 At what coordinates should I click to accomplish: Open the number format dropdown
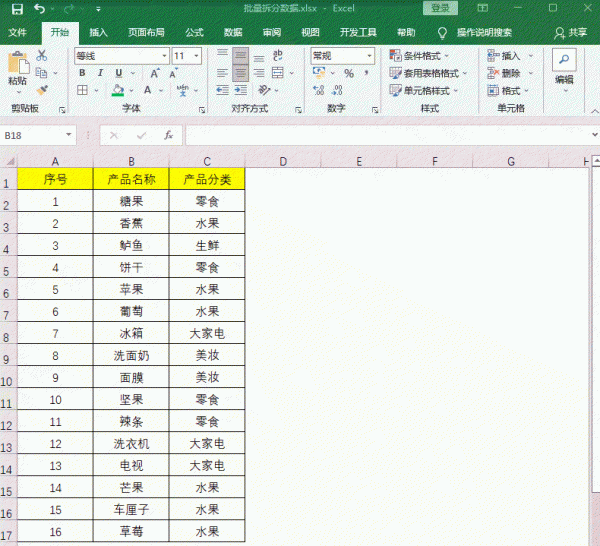click(370, 56)
